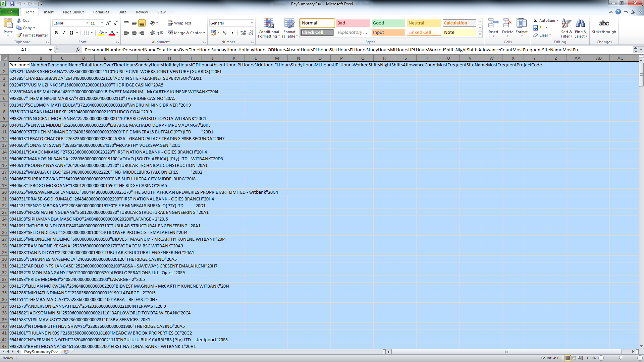Click the Orientation icon

(x=153, y=23)
